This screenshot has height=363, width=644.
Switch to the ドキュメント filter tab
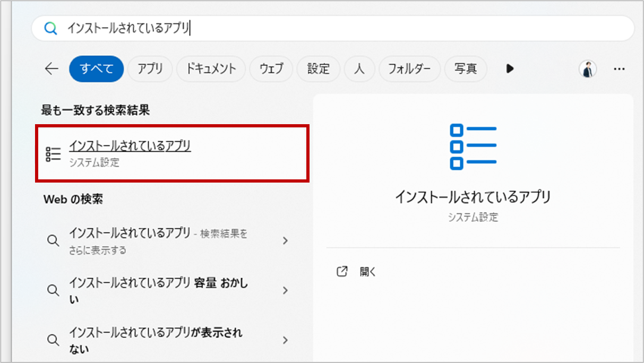(211, 68)
